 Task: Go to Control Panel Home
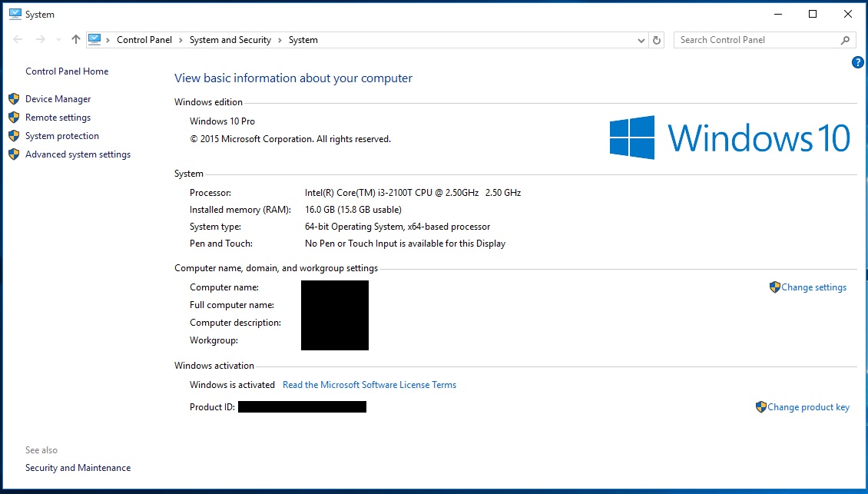coord(67,71)
